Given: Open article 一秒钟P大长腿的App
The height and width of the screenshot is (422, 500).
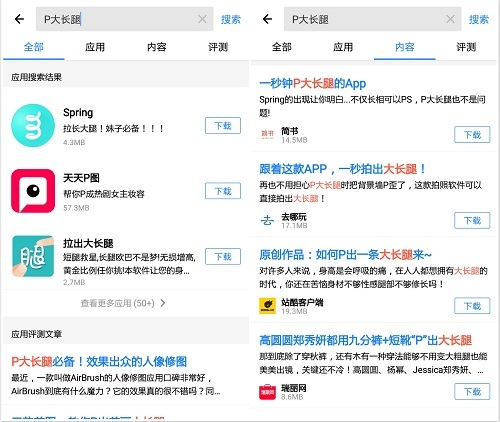Looking at the screenshot, I should [313, 83].
